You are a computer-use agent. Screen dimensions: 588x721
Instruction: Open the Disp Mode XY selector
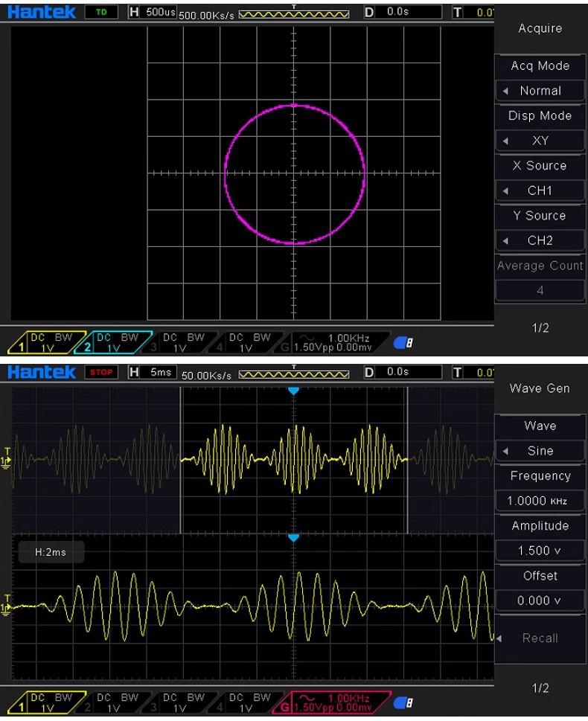point(540,141)
